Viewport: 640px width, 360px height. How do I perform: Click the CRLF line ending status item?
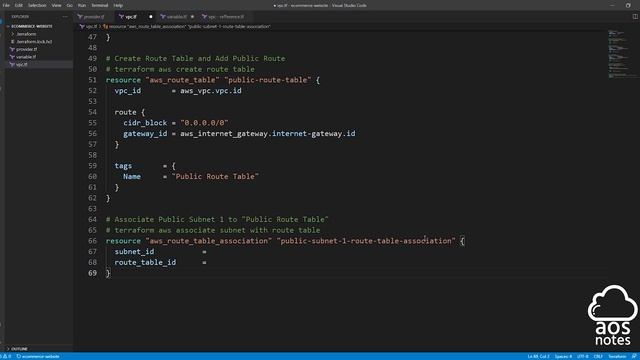point(598,356)
